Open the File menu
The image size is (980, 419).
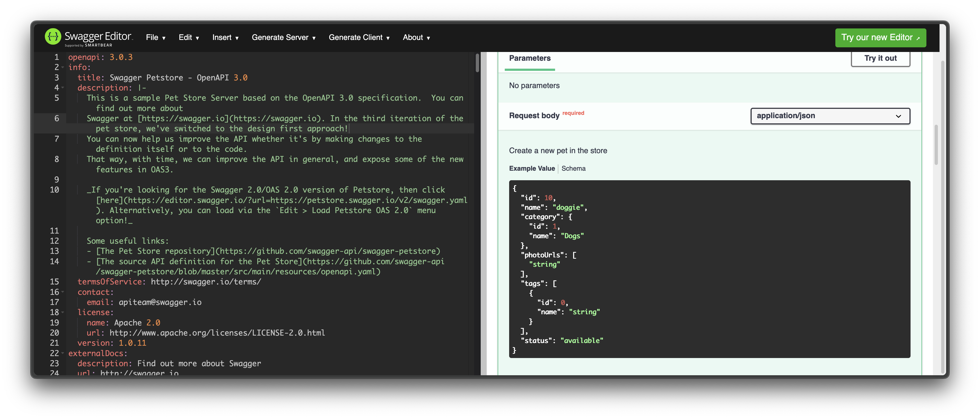156,37
